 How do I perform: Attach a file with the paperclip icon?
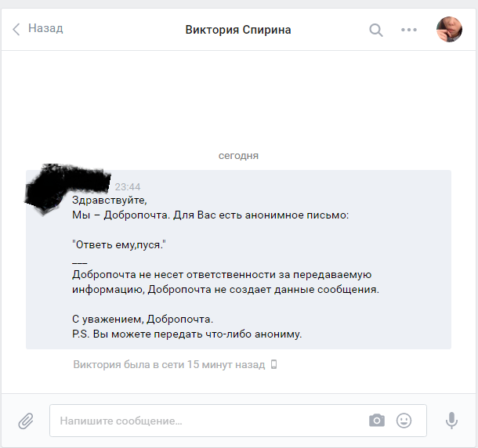tap(26, 421)
